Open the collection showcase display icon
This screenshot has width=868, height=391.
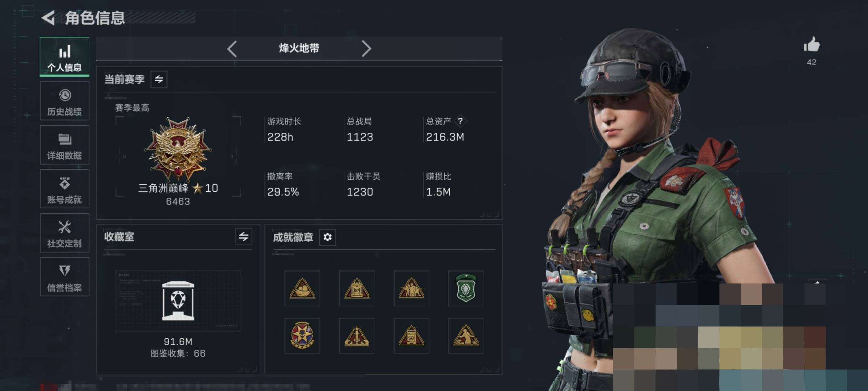178,301
